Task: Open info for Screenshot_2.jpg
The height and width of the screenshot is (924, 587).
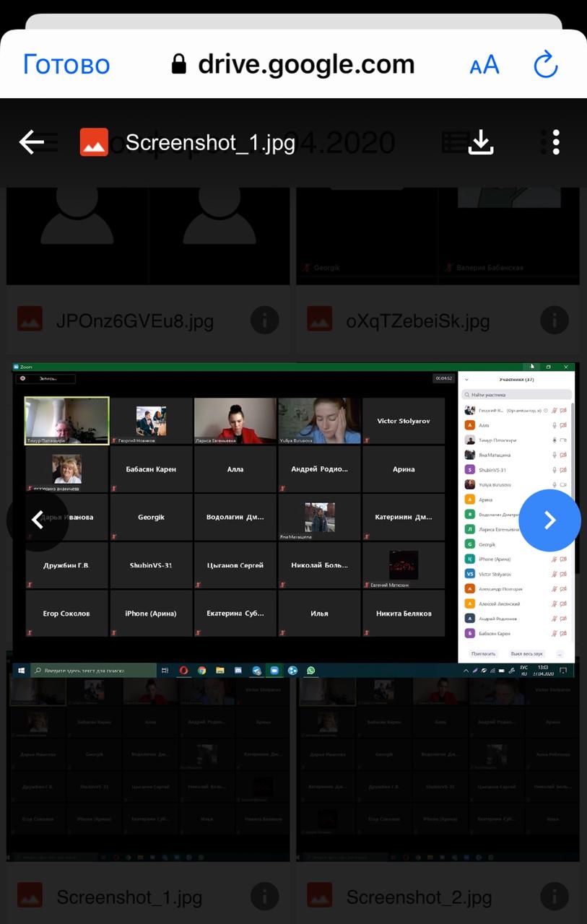Action: coord(554,897)
